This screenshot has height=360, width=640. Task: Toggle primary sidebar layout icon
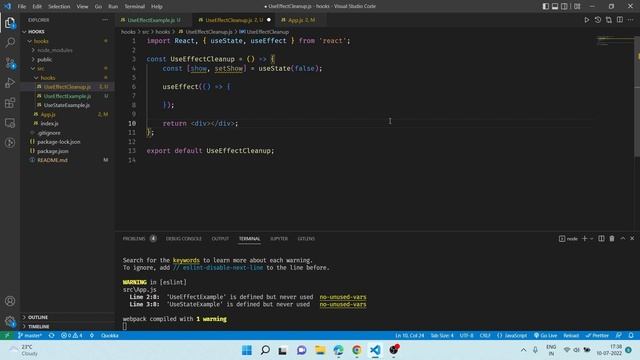coord(546,6)
